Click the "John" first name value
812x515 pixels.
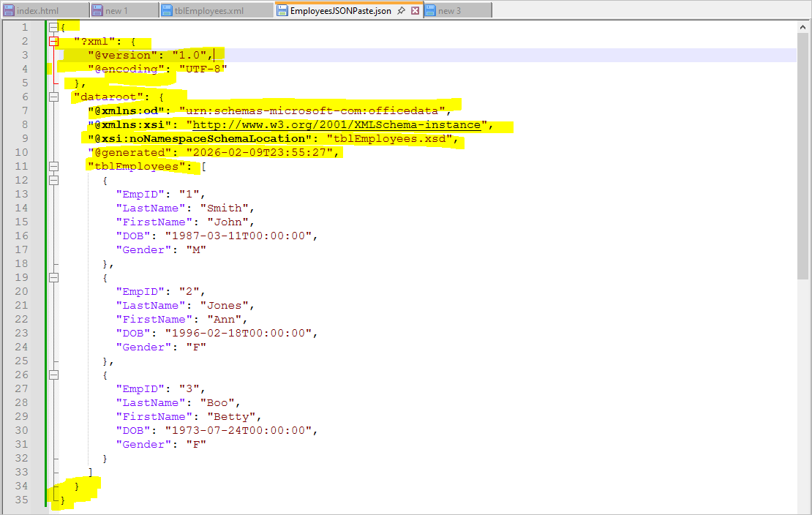pos(228,222)
